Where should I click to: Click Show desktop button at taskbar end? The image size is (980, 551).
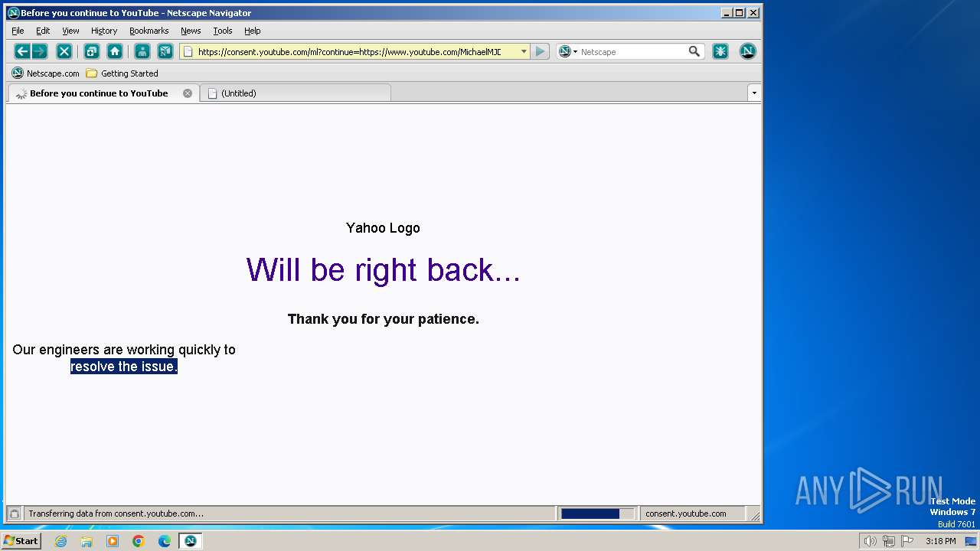(x=971, y=541)
